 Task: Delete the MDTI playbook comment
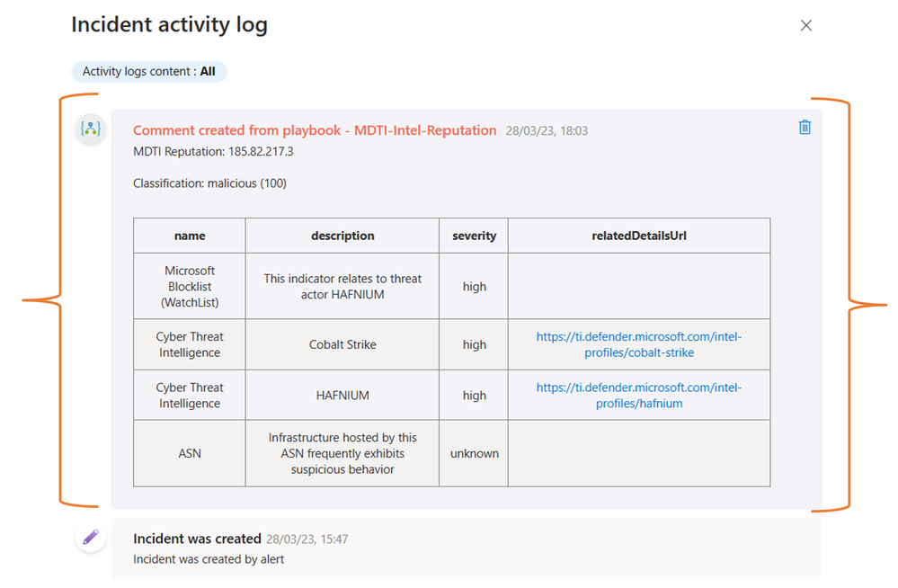point(805,127)
